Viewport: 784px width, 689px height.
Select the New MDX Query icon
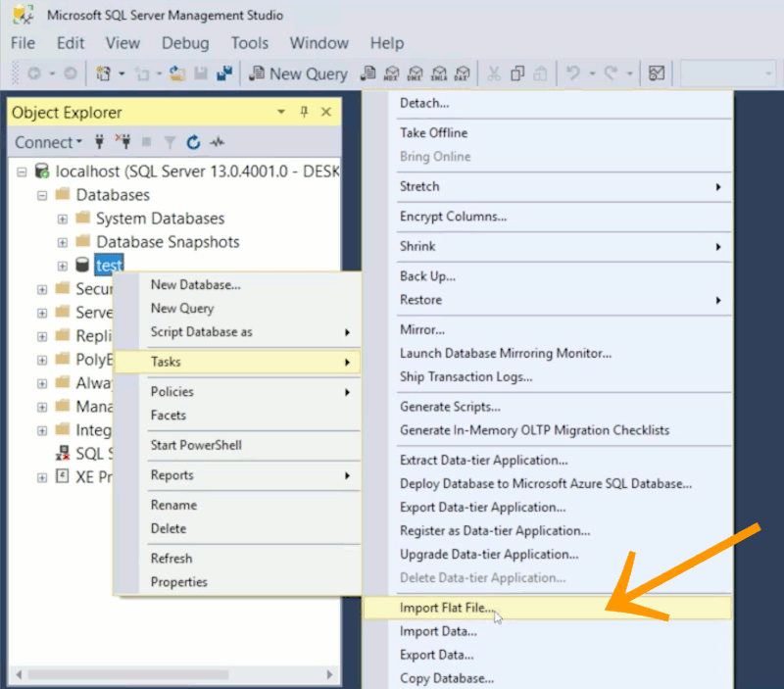point(392,74)
